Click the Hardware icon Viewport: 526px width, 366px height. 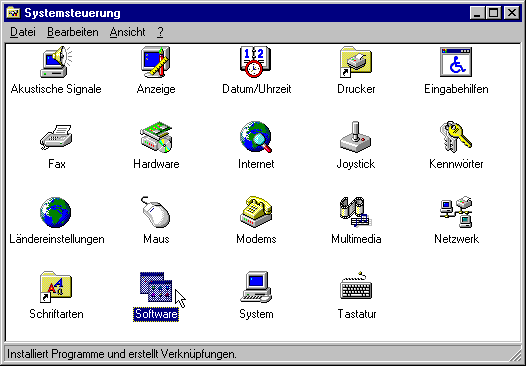pyautogui.click(x=156, y=137)
